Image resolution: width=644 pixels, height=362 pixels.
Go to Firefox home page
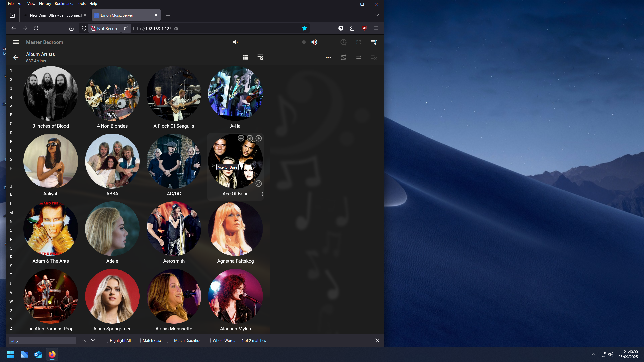point(71,28)
